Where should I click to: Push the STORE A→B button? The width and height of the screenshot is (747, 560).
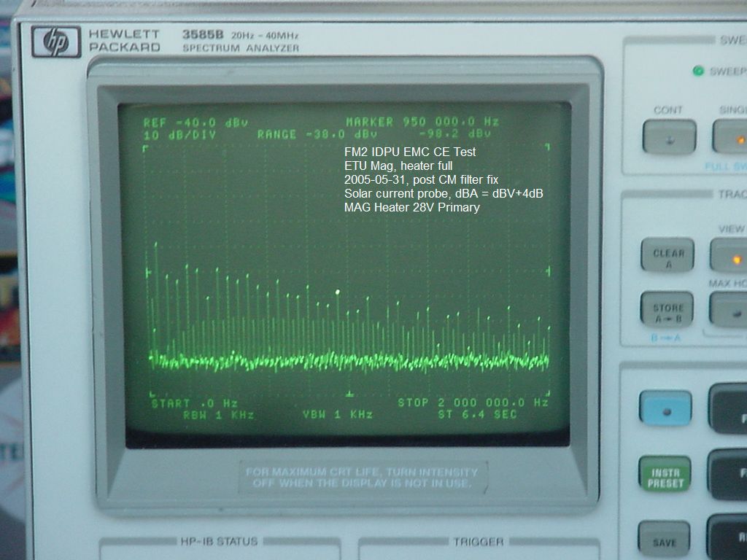tap(667, 309)
